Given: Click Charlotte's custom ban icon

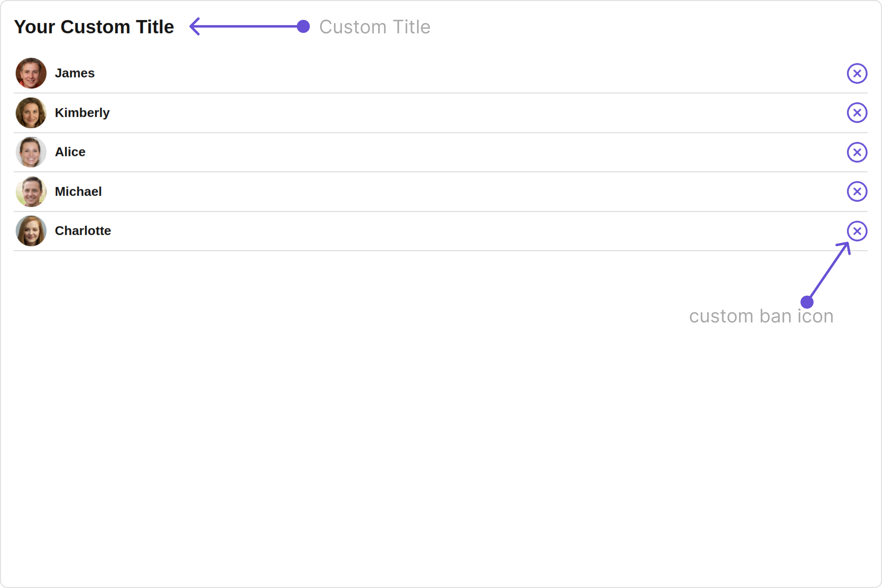Looking at the screenshot, I should point(857,231).
